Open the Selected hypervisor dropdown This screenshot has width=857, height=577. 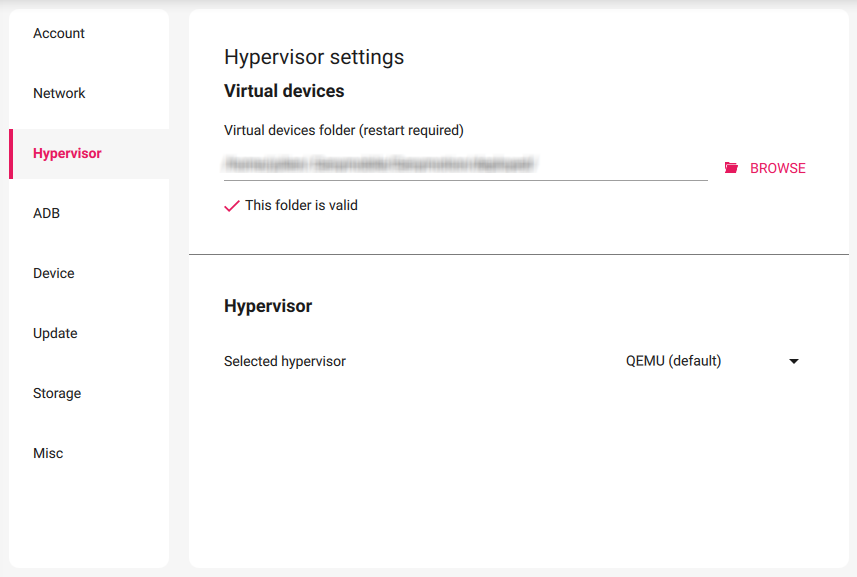pos(714,361)
